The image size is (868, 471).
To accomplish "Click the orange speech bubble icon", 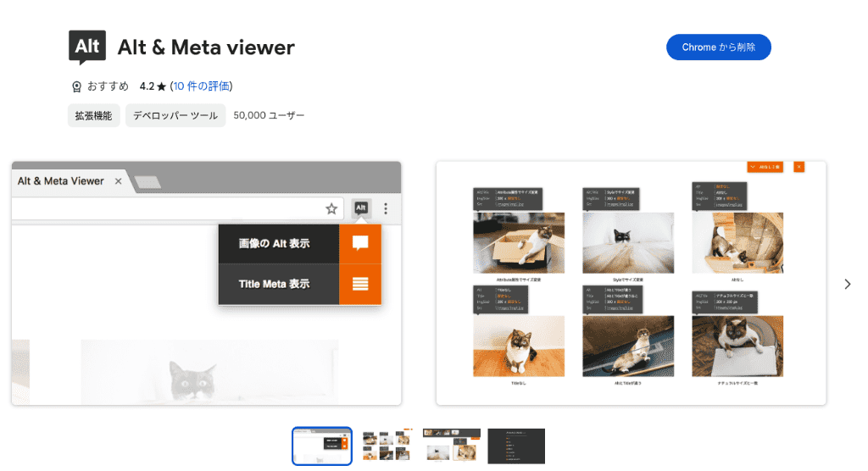I will coord(360,244).
